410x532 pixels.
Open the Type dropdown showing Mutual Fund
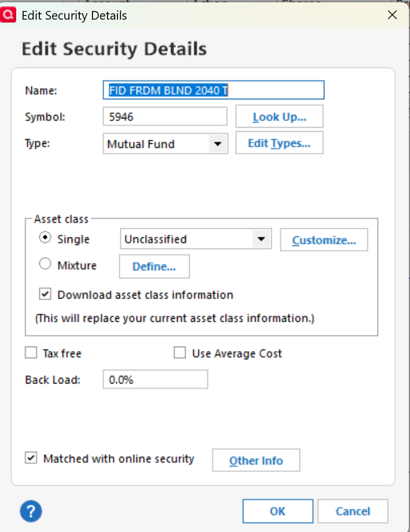[x=165, y=143]
